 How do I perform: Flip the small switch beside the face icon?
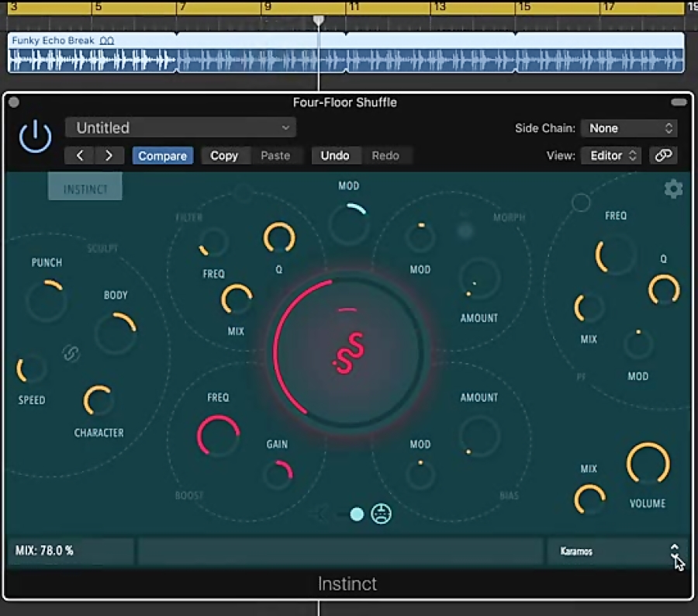tap(357, 514)
